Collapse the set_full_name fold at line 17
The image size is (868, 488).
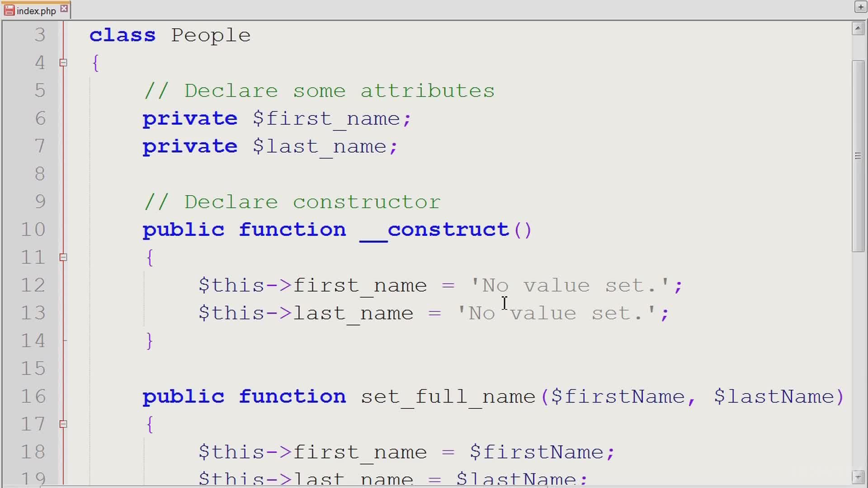coord(63,424)
